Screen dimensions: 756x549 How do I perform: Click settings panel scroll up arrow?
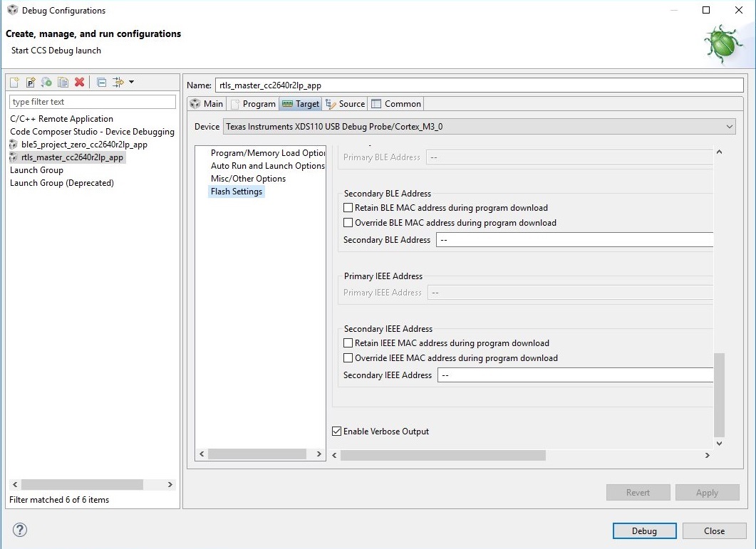click(719, 152)
